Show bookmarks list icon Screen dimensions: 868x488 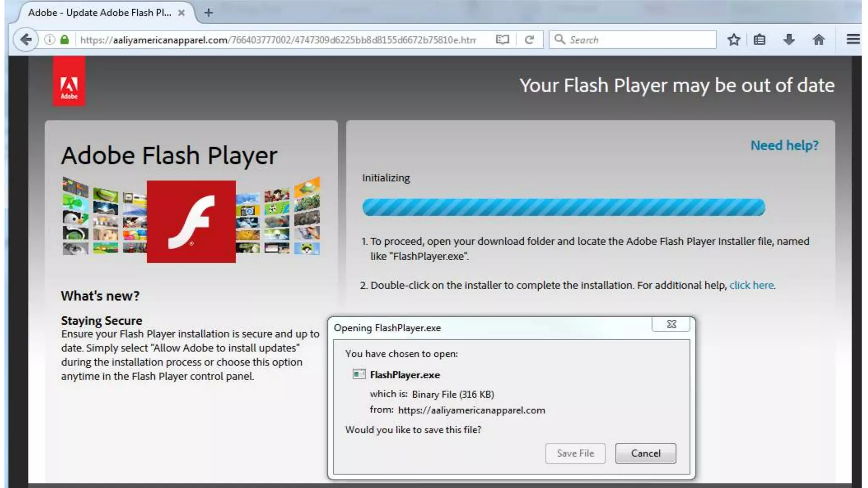(759, 40)
